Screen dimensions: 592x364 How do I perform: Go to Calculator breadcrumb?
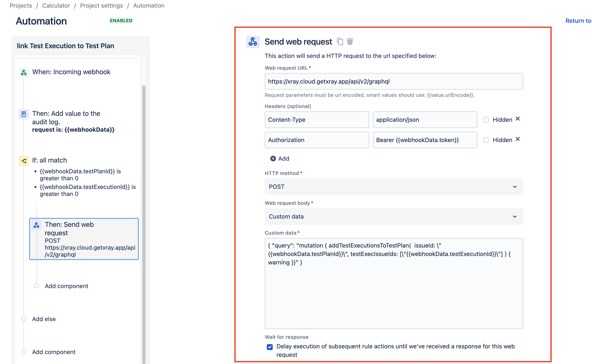point(56,5)
